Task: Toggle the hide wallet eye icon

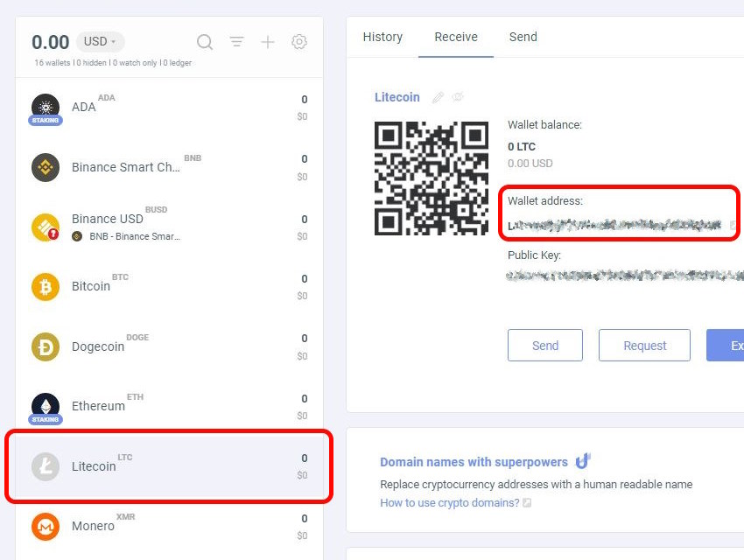Action: [x=458, y=97]
